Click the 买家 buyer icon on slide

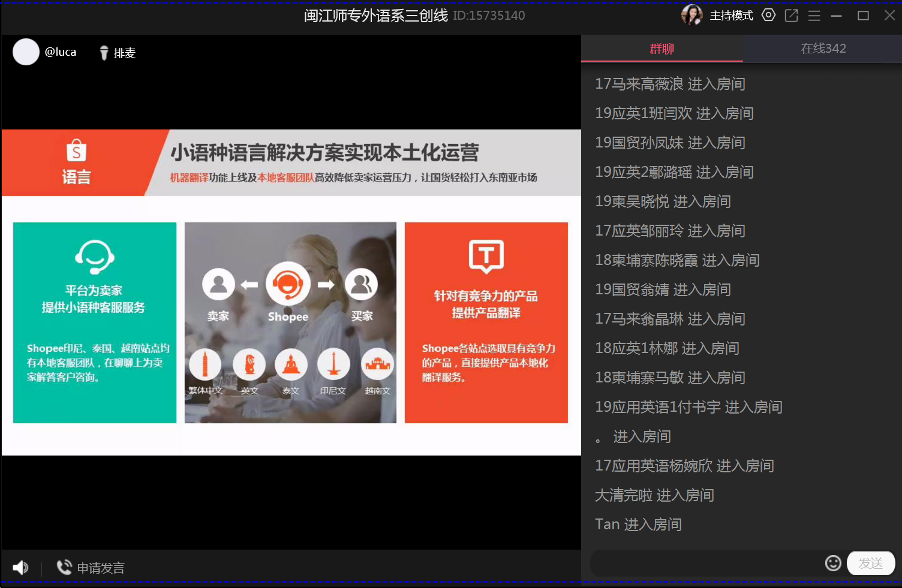[x=361, y=284]
